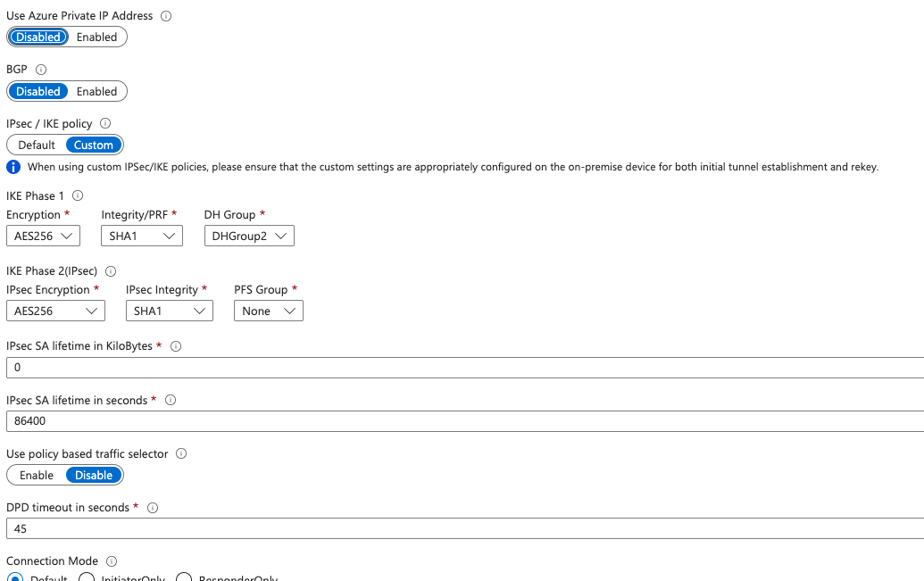The width and height of the screenshot is (924, 581).
Task: Show info for IPsec SA lifetime in KiloBytes
Action: [176, 346]
